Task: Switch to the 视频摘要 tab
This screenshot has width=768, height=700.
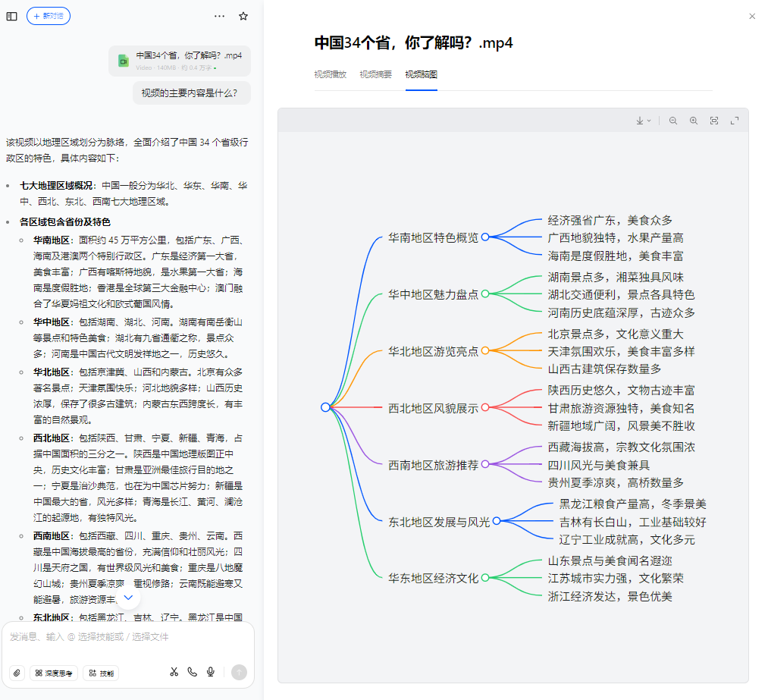Action: point(374,74)
